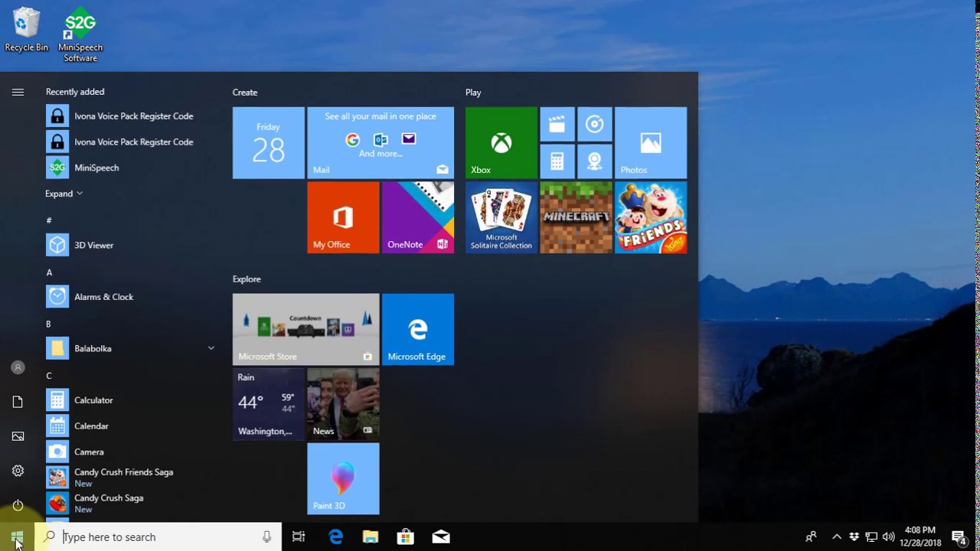
Task: Open the user account icon in Start sidebar
Action: click(x=18, y=367)
